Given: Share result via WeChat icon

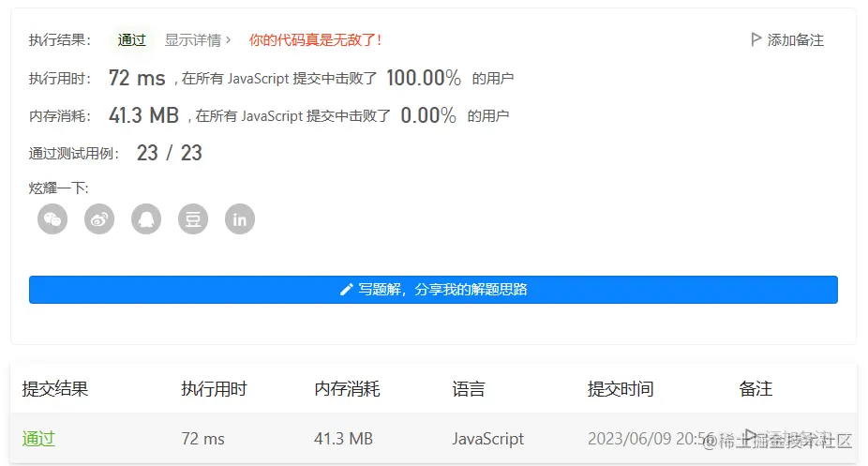Looking at the screenshot, I should click(52, 219).
